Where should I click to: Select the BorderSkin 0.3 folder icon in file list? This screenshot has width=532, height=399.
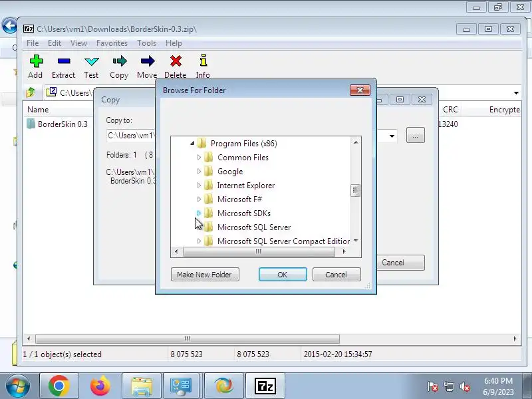[31, 124]
